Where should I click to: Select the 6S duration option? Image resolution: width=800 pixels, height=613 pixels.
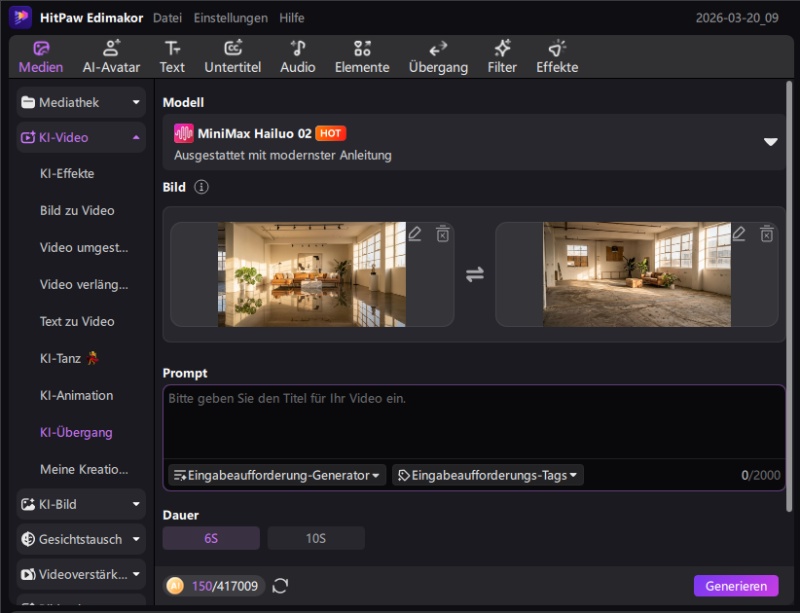coord(211,538)
